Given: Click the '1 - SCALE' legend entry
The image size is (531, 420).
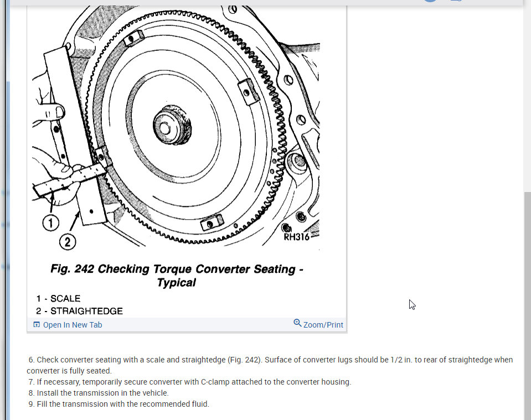Looking at the screenshot, I should [x=58, y=298].
